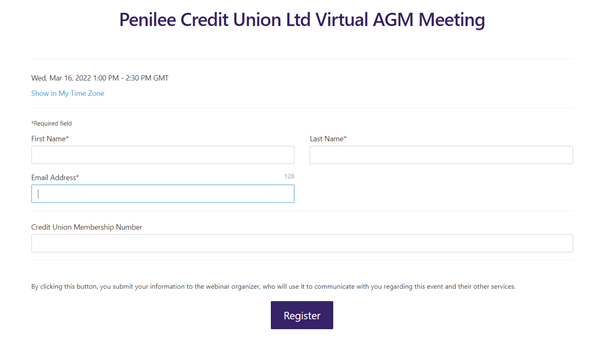Click the First Name input field
This screenshot has width=602, height=361.
[163, 155]
